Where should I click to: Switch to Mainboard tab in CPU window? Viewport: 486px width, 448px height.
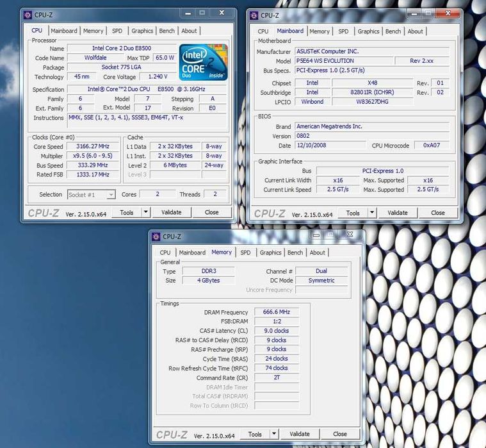point(64,31)
